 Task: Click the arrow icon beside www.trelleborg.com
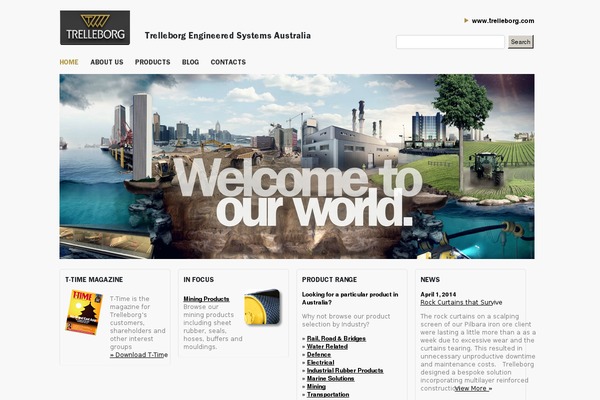pyautogui.click(x=466, y=20)
